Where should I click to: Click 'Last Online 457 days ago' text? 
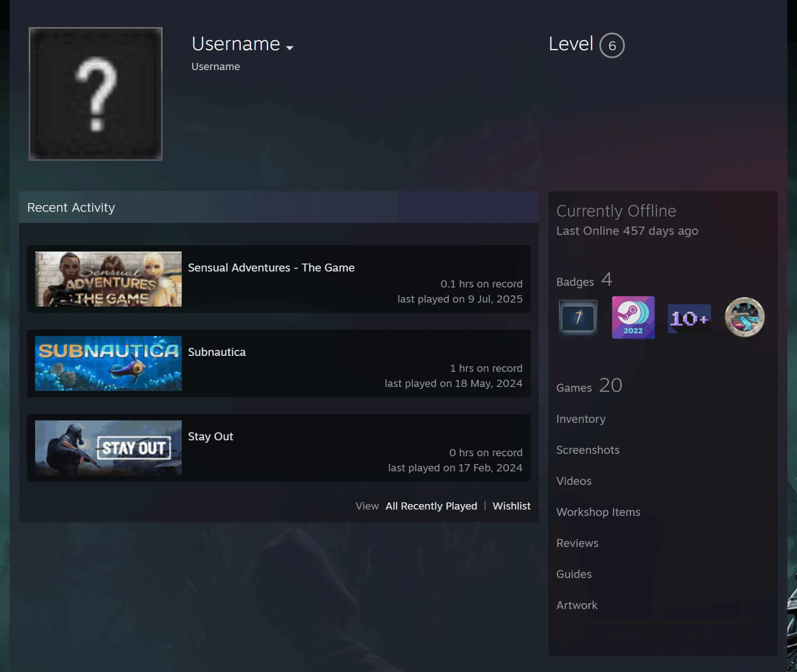627,231
